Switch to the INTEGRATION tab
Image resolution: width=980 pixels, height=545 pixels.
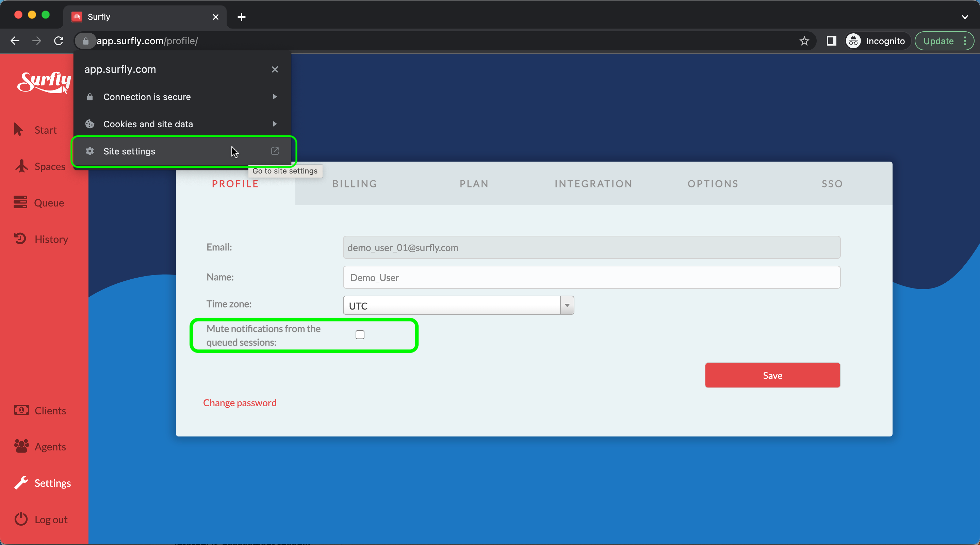point(593,184)
